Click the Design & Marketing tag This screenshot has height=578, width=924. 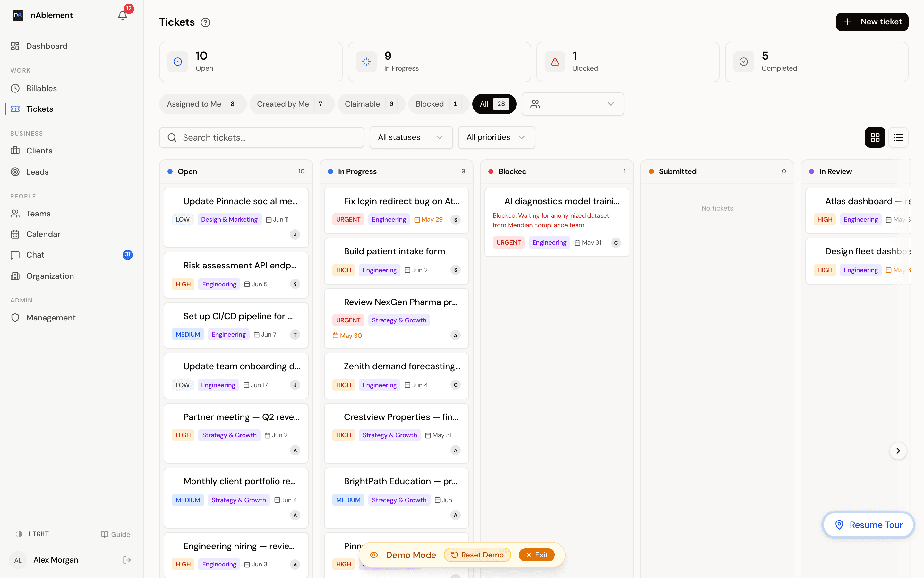point(229,219)
